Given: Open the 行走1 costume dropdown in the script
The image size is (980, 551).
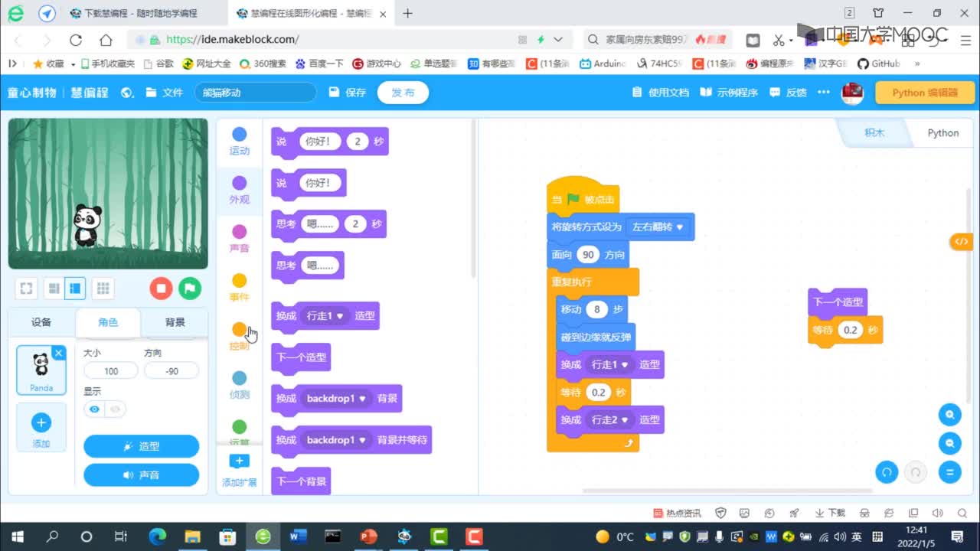Looking at the screenshot, I should click(609, 365).
